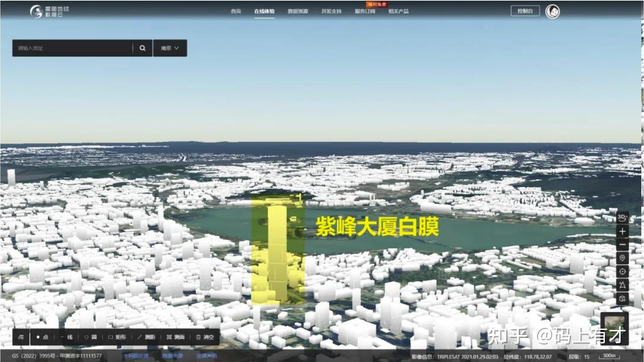
Task: Click the 控制台 console button
Action: click(x=525, y=11)
